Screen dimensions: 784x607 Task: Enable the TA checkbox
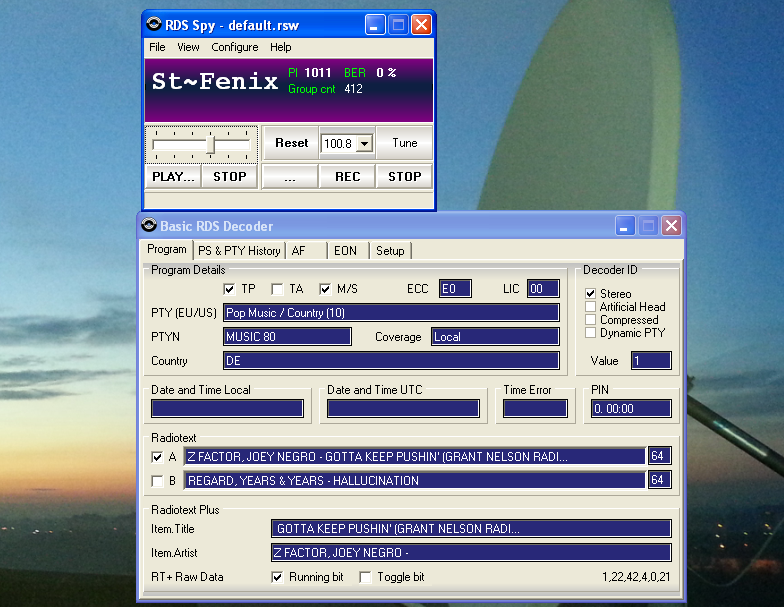(277, 289)
